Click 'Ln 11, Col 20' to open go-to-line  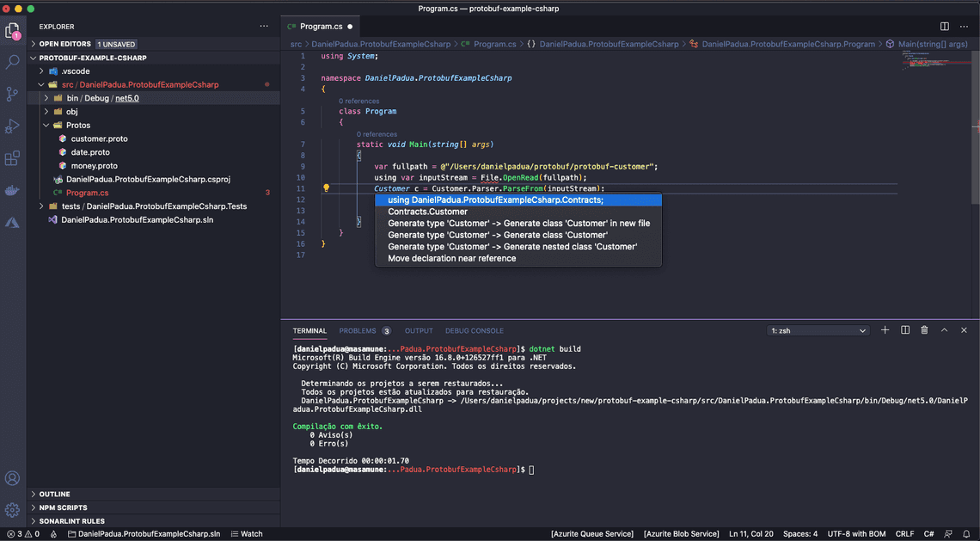[750, 533]
